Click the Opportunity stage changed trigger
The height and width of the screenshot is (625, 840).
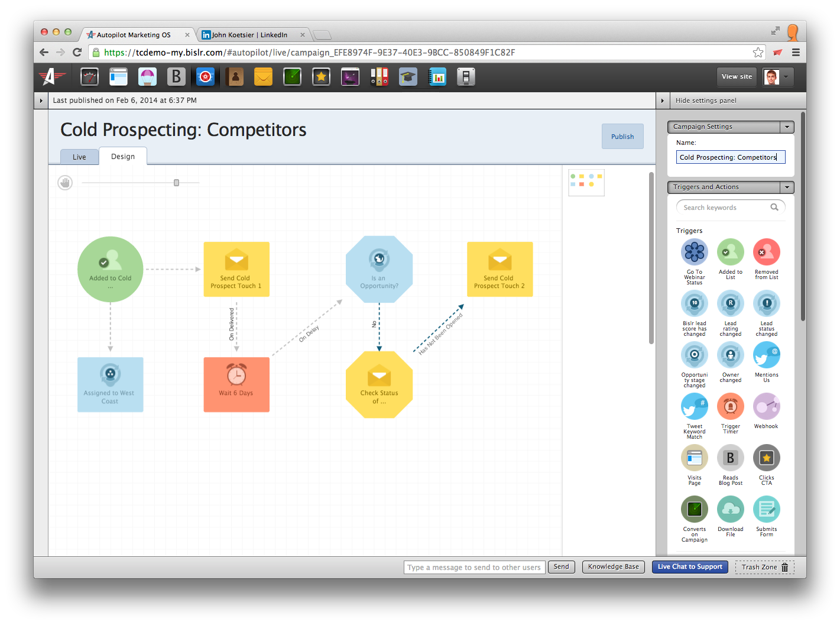(x=695, y=355)
